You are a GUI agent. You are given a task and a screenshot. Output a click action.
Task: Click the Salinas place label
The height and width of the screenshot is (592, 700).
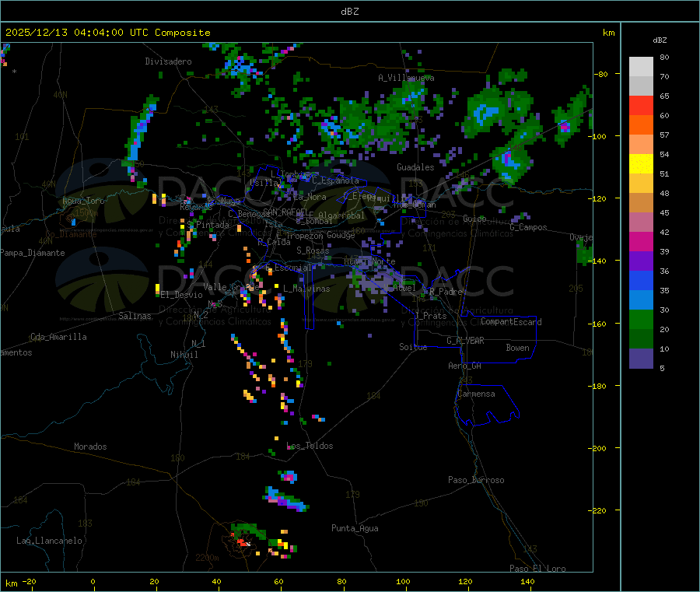coord(135,316)
